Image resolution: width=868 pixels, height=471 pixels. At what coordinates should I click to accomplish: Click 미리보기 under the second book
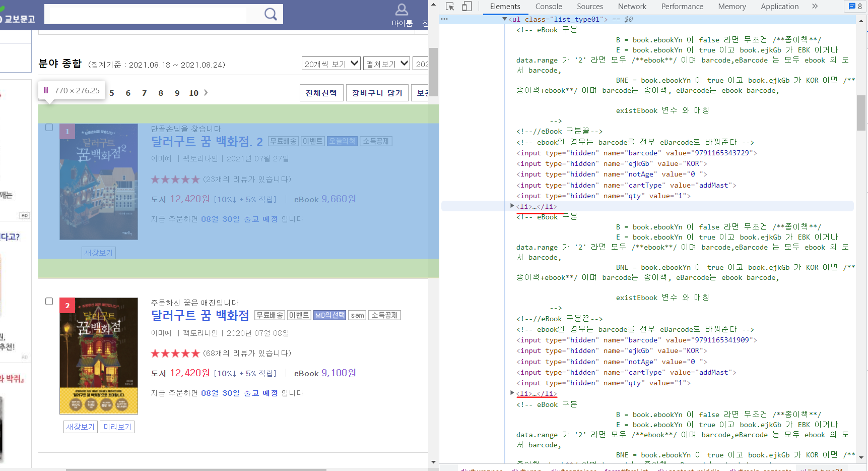tap(117, 427)
